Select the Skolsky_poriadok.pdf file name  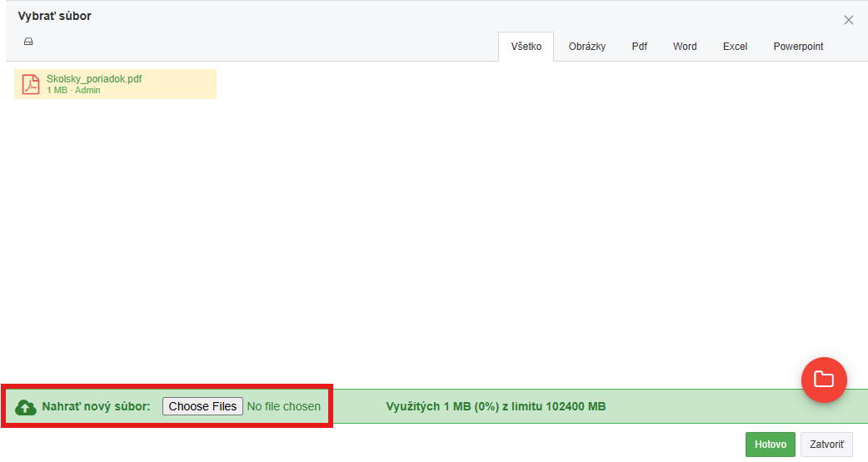click(x=94, y=79)
